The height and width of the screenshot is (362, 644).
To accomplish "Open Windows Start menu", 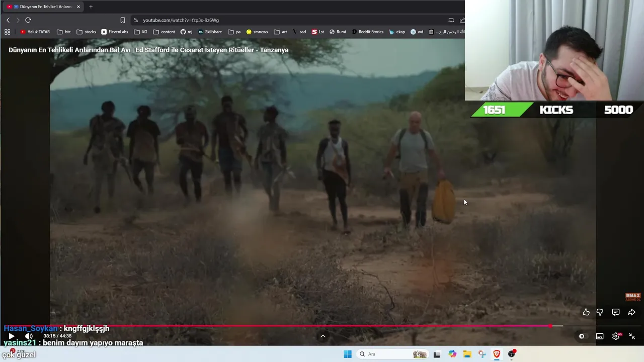I will [347, 354].
